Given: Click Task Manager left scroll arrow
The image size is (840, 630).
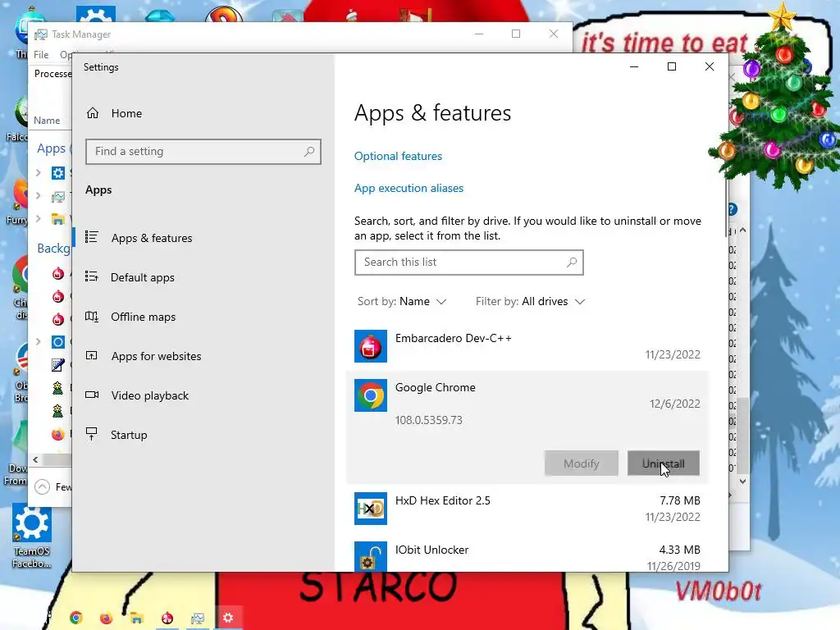Looking at the screenshot, I should point(35,459).
